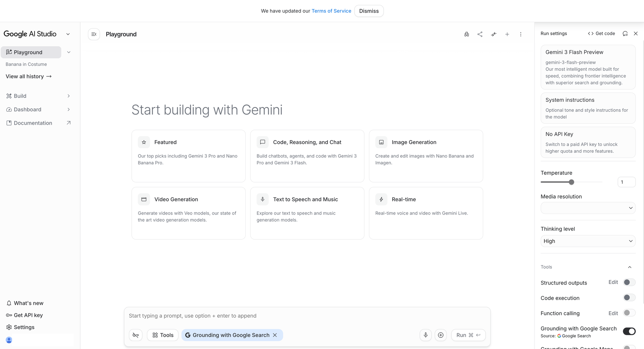This screenshot has width=644, height=349.
Task: Open the Terms of Service link
Action: [x=331, y=11]
